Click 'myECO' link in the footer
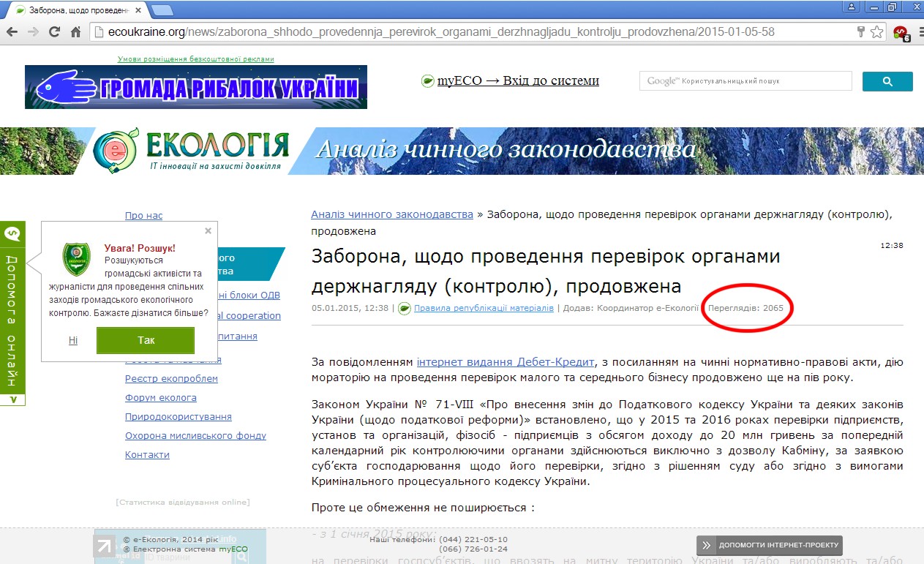The height and width of the screenshot is (564, 924). [233, 549]
